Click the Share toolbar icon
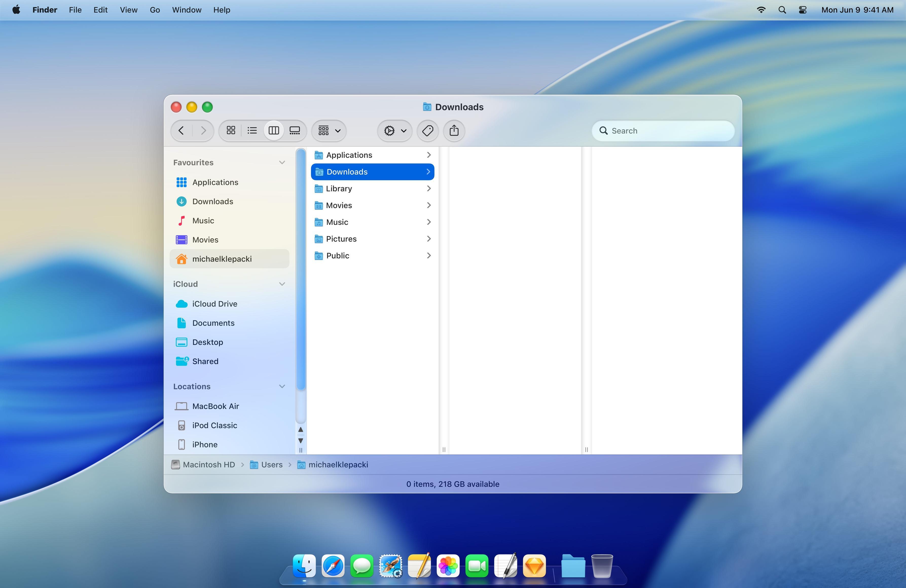Viewport: 906px width, 588px height. [454, 130]
